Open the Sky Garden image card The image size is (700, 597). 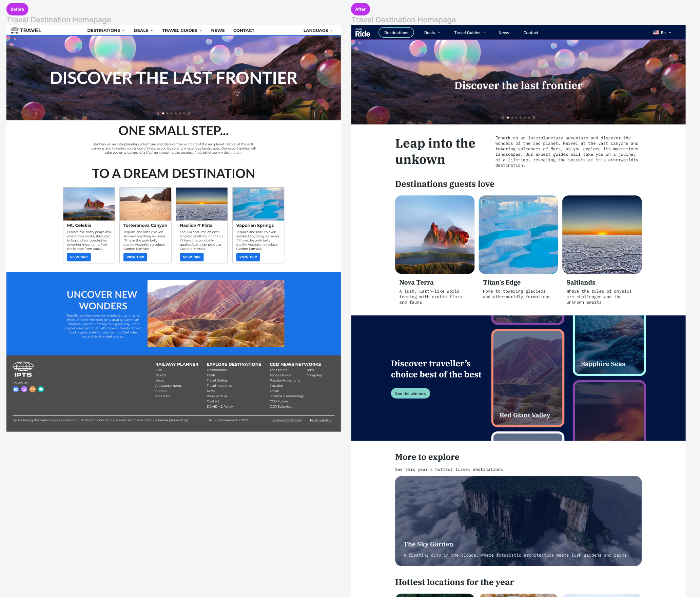point(518,521)
